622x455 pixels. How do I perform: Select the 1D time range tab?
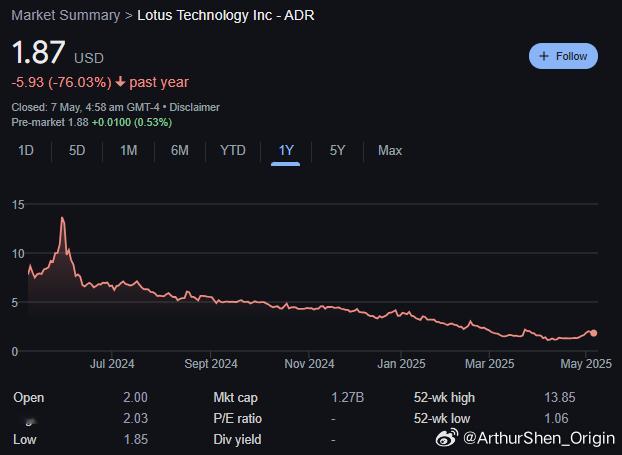click(26, 151)
